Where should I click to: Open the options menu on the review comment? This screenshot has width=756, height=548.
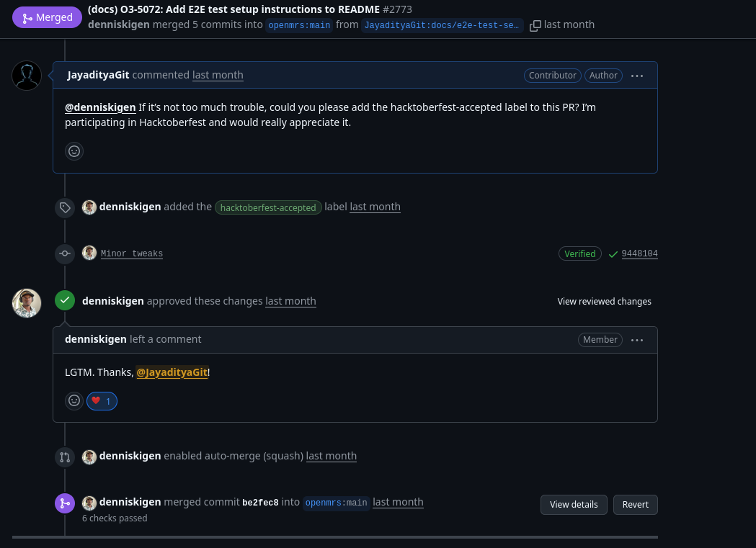coord(637,340)
